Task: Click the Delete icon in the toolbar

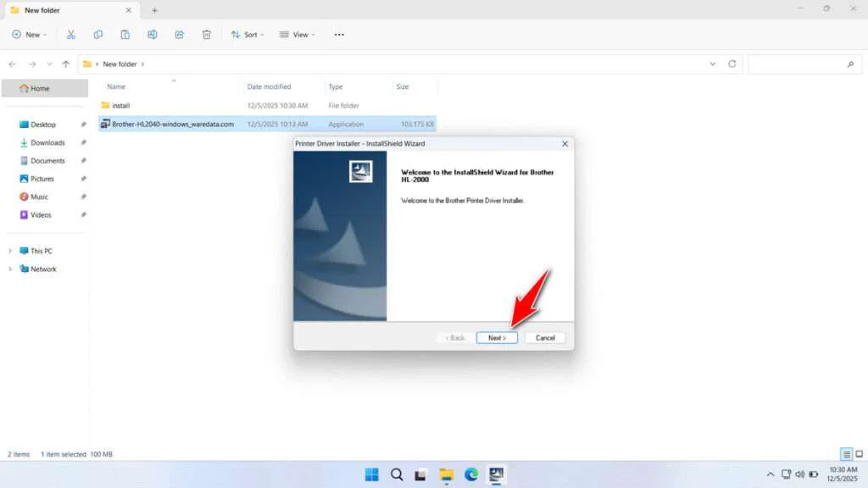Action: (206, 34)
